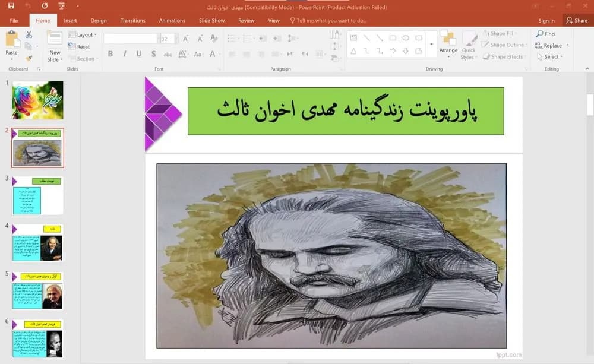594x364 pixels.
Task: Open Change Case Aa dropdown
Action: 198,54
